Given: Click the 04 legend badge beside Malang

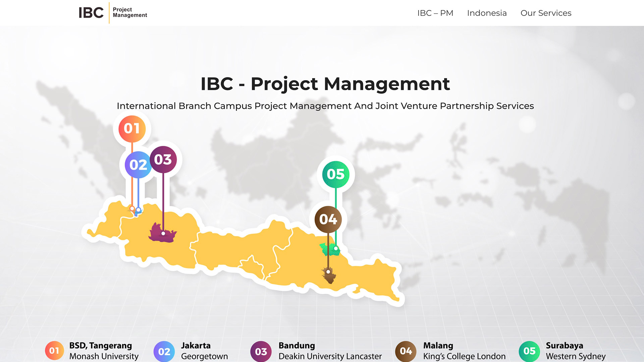Looking at the screenshot, I should coord(406,351).
